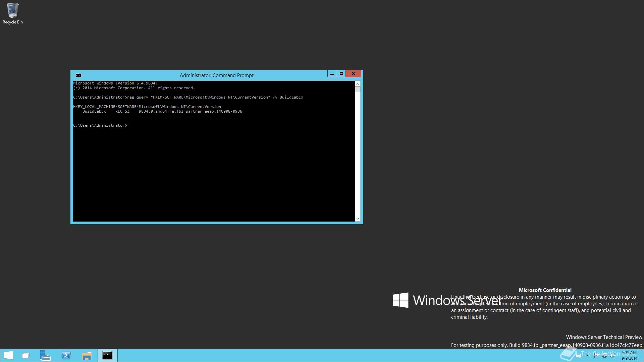This screenshot has width=644, height=362.
Task: Click the 'REG_SZ' type text
Action: point(122,111)
